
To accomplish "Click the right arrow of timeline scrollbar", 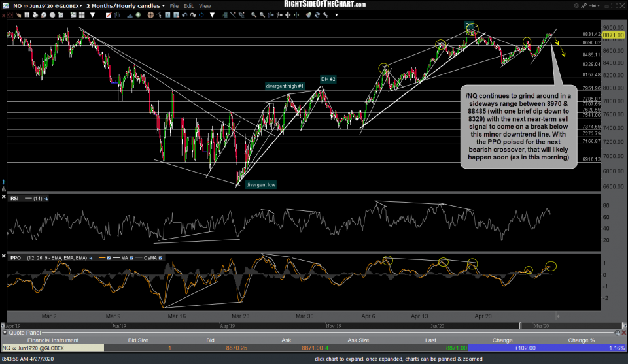I will tap(624, 326).
